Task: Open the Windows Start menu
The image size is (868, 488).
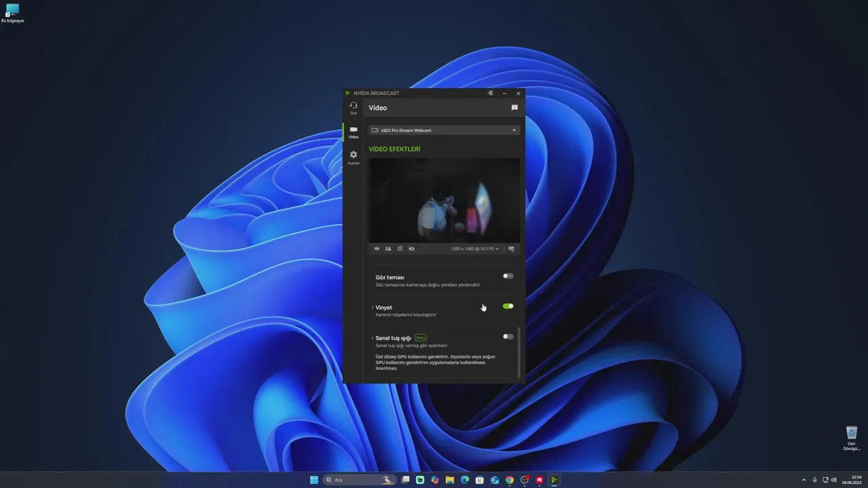Action: coord(314,480)
